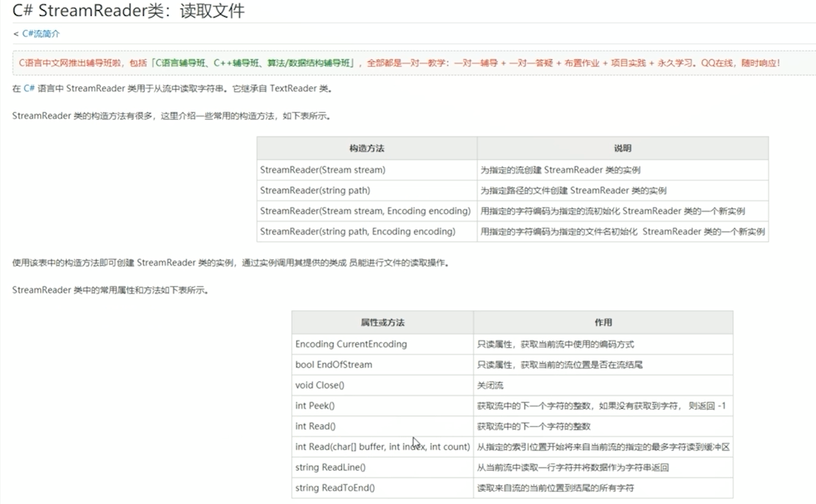The width and height of the screenshot is (816, 504).
Task: Click 从指定的索引位置开始 buffer description cell
Action: point(603,446)
